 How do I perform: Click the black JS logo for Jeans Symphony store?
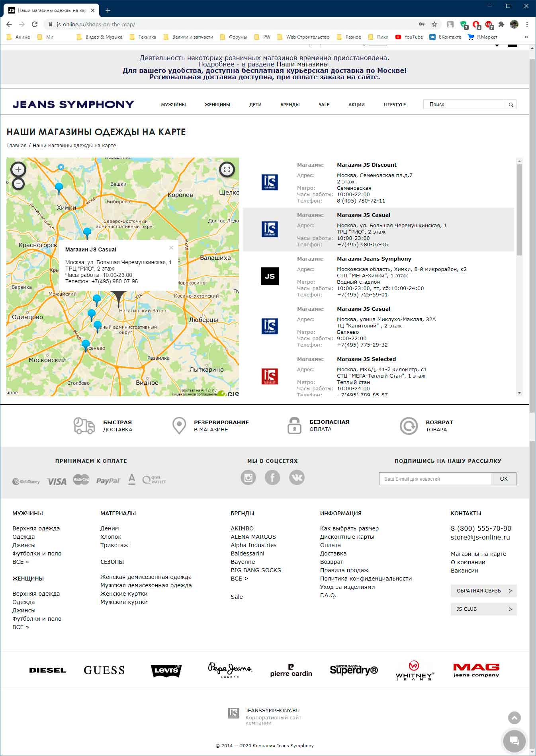pyautogui.click(x=270, y=276)
